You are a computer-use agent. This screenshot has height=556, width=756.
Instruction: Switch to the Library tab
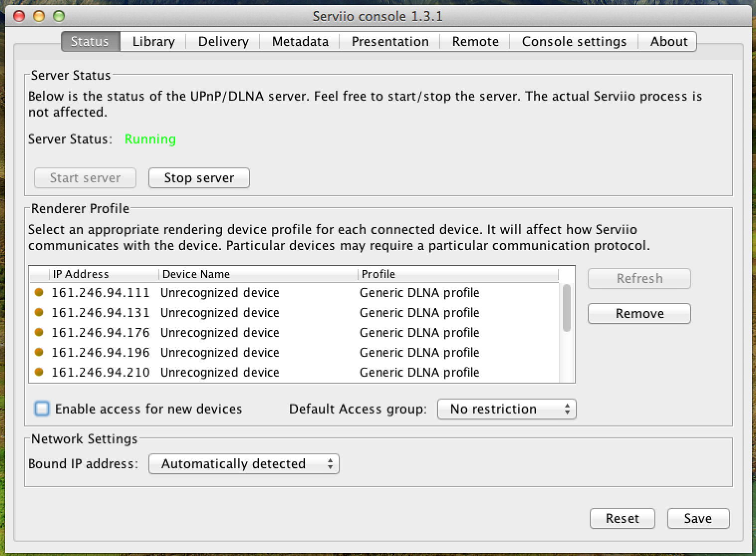[153, 41]
